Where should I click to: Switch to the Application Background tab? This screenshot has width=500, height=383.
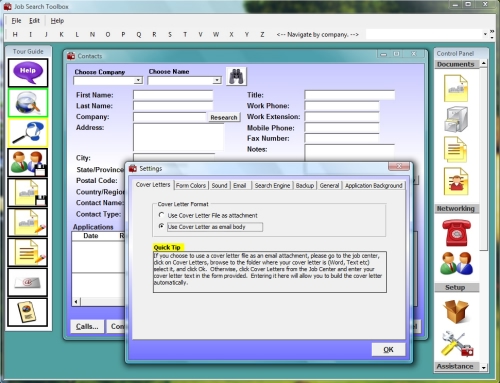pyautogui.click(x=374, y=185)
